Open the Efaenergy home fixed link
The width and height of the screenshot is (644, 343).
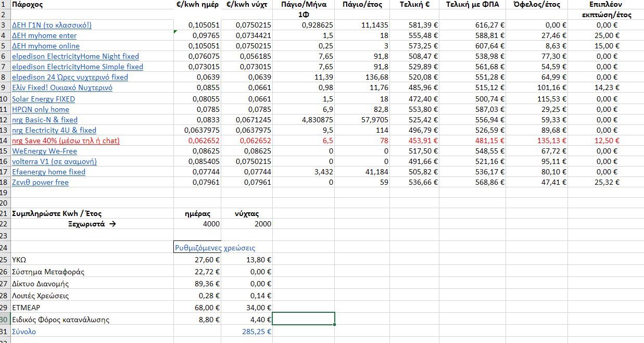[x=48, y=172]
